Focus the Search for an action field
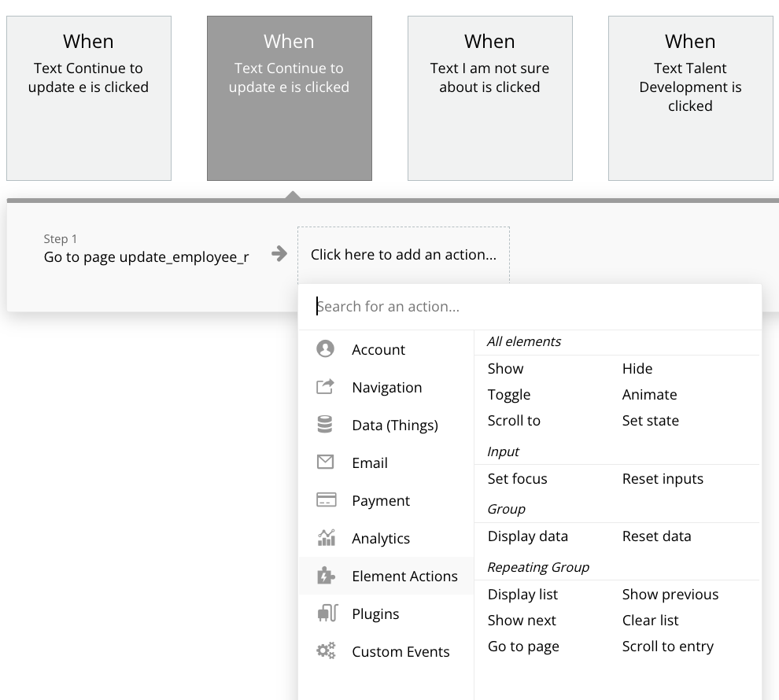Screen dimensions: 779x700 [535, 307]
